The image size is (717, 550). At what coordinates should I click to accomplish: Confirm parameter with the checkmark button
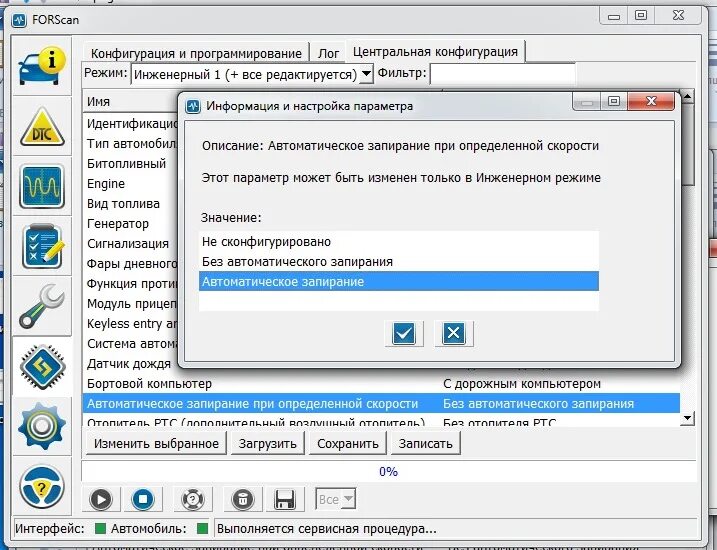[404, 333]
